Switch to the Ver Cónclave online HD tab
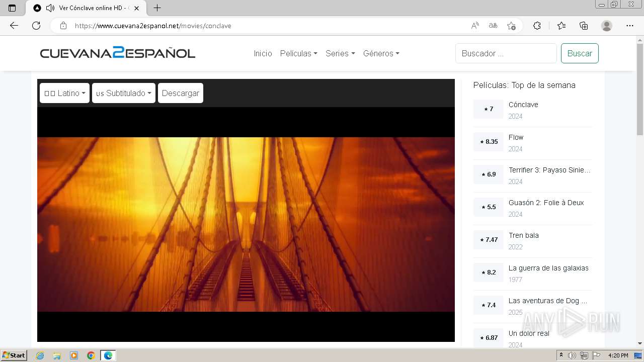644x362 pixels. (86, 8)
